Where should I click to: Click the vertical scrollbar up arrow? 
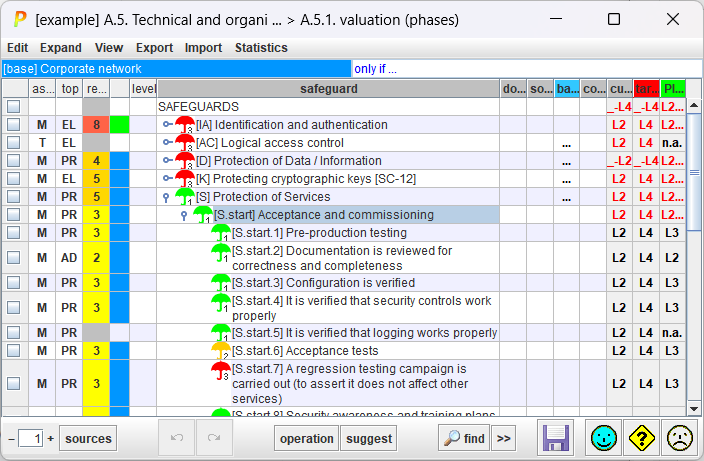click(x=694, y=105)
